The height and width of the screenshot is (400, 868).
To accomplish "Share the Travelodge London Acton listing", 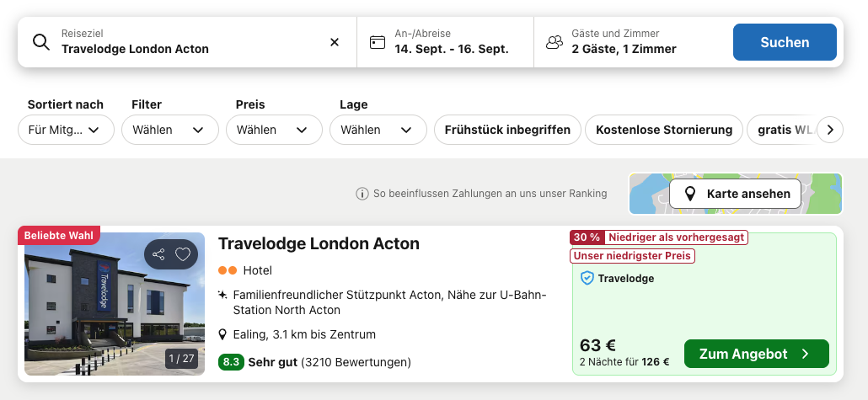I will click(x=158, y=254).
